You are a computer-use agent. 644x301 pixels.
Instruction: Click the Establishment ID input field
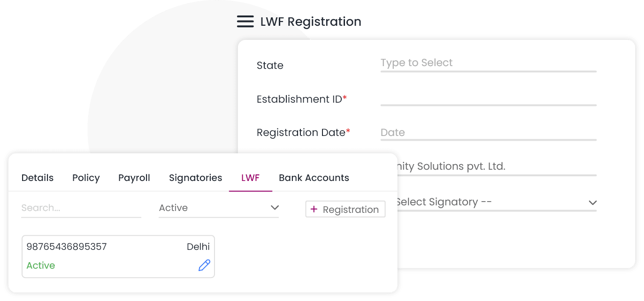coord(488,98)
